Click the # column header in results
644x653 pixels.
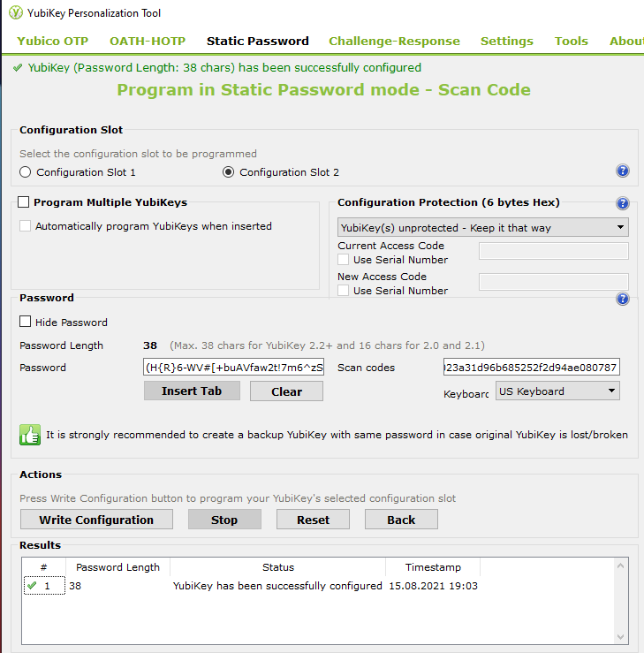pyautogui.click(x=43, y=566)
